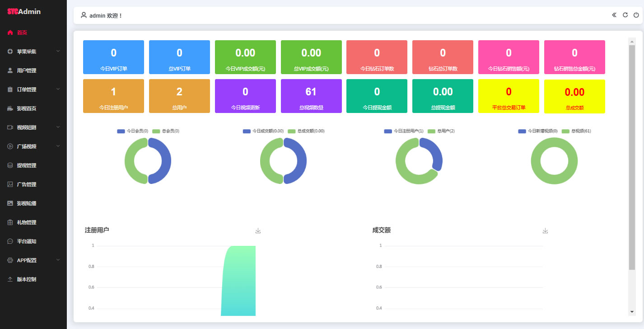644x329 pixels.
Task: Click the 用户管理 person icon
Action: [10, 70]
